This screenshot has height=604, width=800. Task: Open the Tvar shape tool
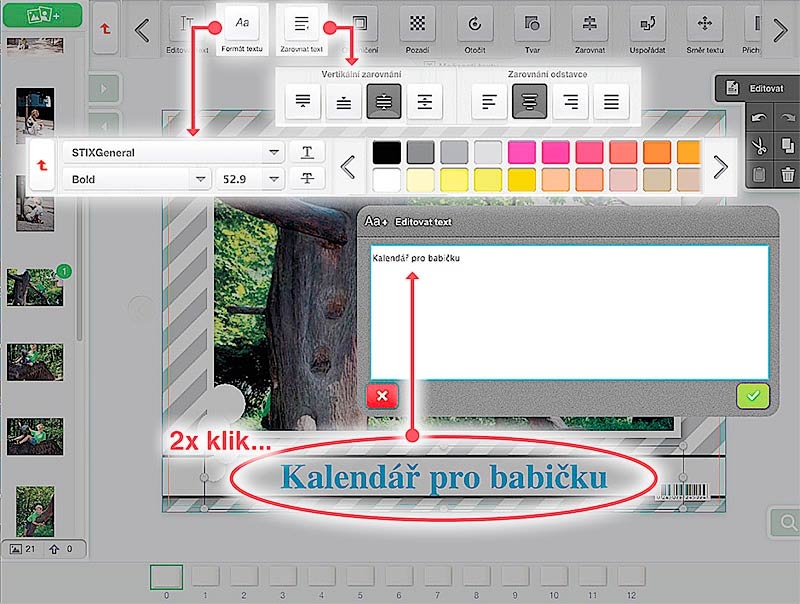click(x=532, y=29)
